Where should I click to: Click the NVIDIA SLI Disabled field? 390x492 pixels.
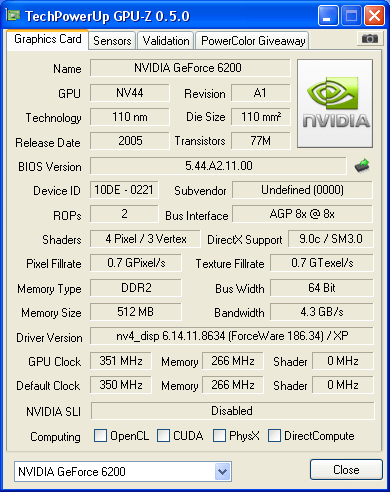point(232,411)
